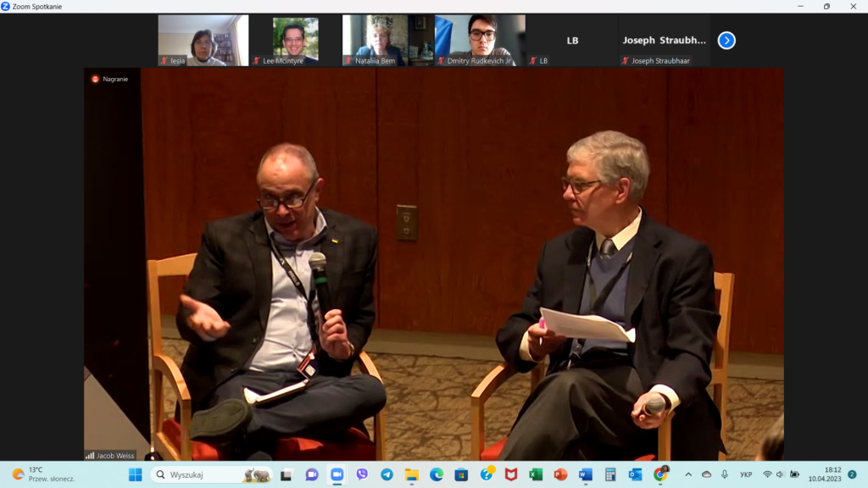The height and width of the screenshot is (488, 868).
Task: Click the Joseph Straubhaar participant tile
Action: pyautogui.click(x=664, y=40)
